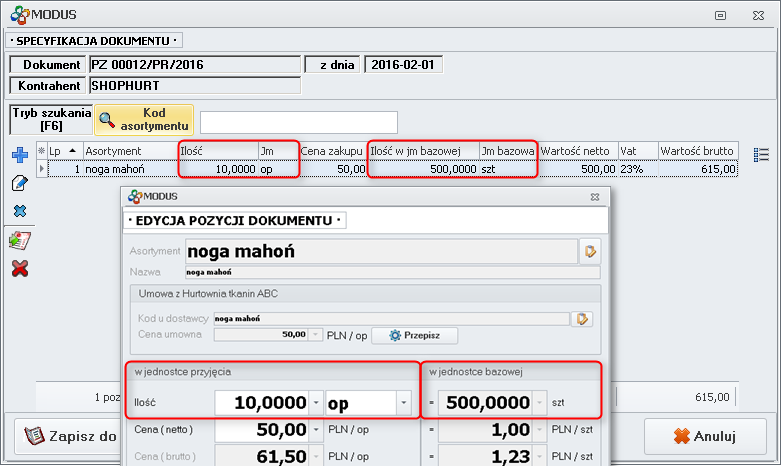Expand the unit 'op' dropdown
781x466 pixels.
403,403
